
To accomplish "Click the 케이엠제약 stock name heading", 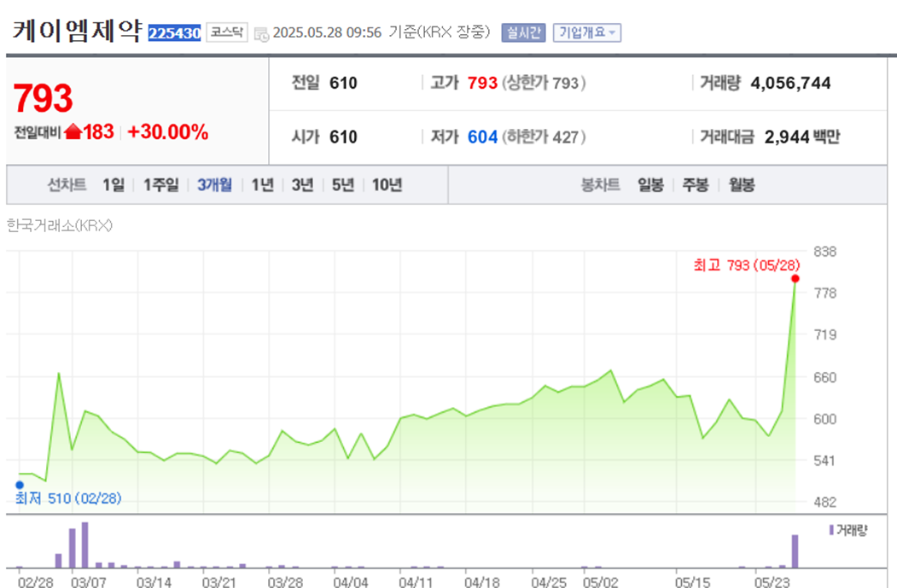I will pyautogui.click(x=77, y=31).
